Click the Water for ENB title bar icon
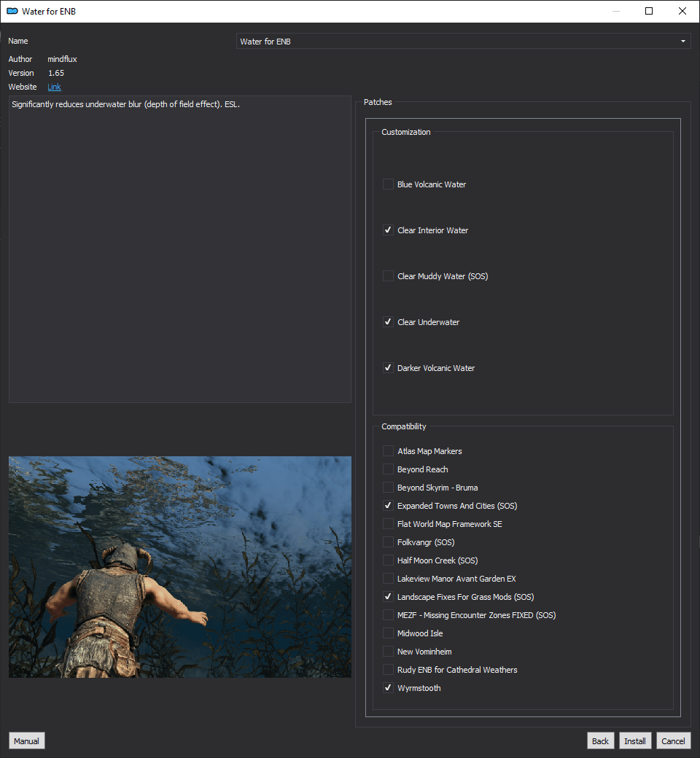Image resolution: width=700 pixels, height=758 pixels. [x=12, y=11]
